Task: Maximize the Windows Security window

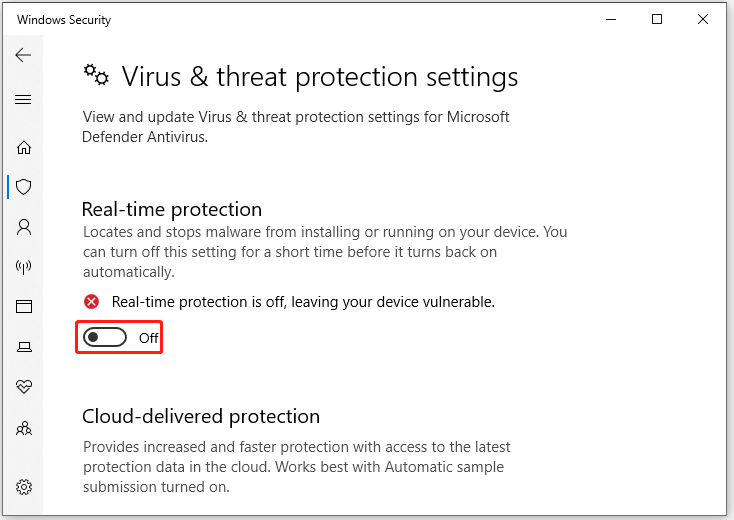Action: 657,19
